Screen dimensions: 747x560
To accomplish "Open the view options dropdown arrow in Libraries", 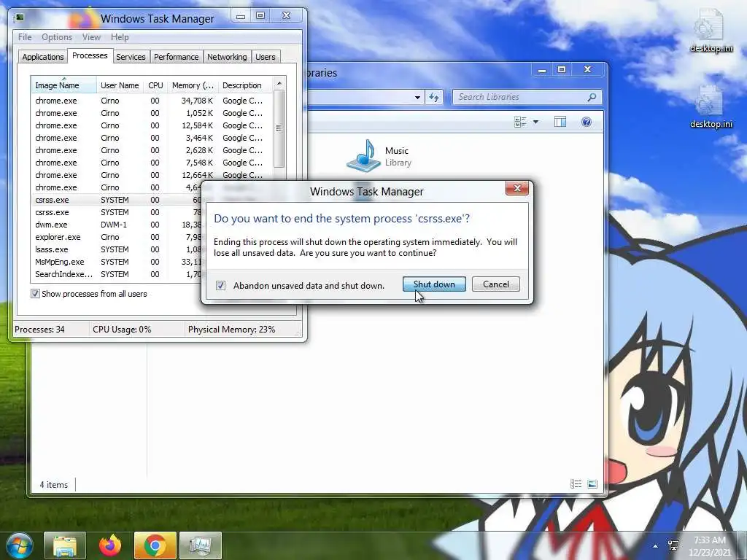I will [535, 122].
